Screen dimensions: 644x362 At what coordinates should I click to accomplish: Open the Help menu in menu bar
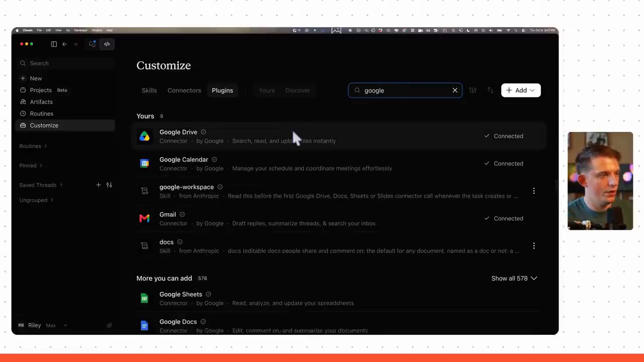pos(109,30)
